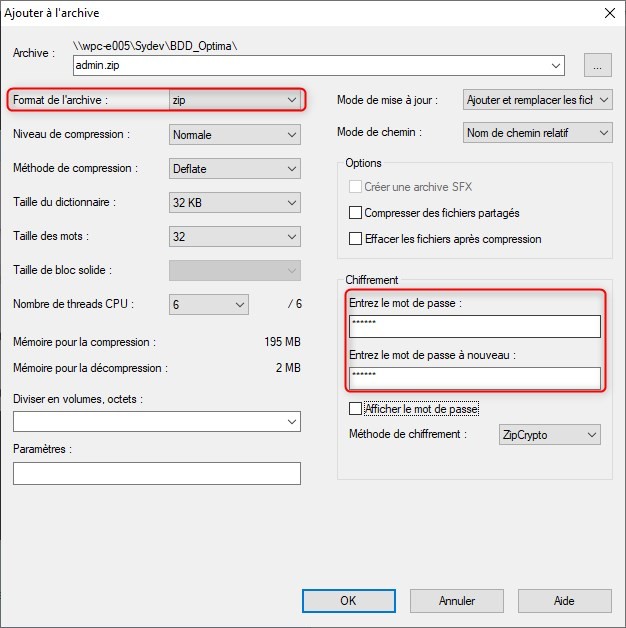Open the Format de l'archive dropdown
Image resolution: width=626 pixels, height=628 pixels.
[235, 100]
